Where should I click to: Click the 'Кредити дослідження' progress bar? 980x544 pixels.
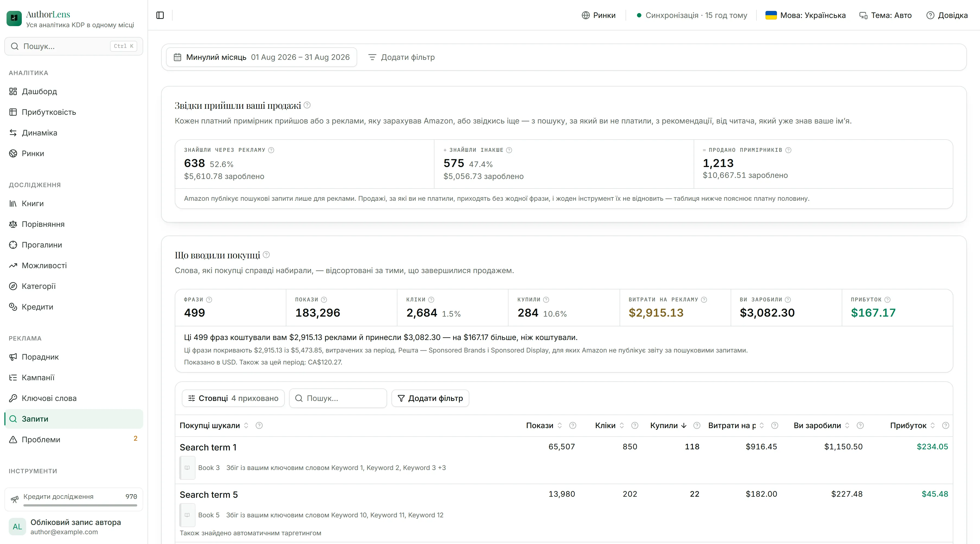[80, 505]
